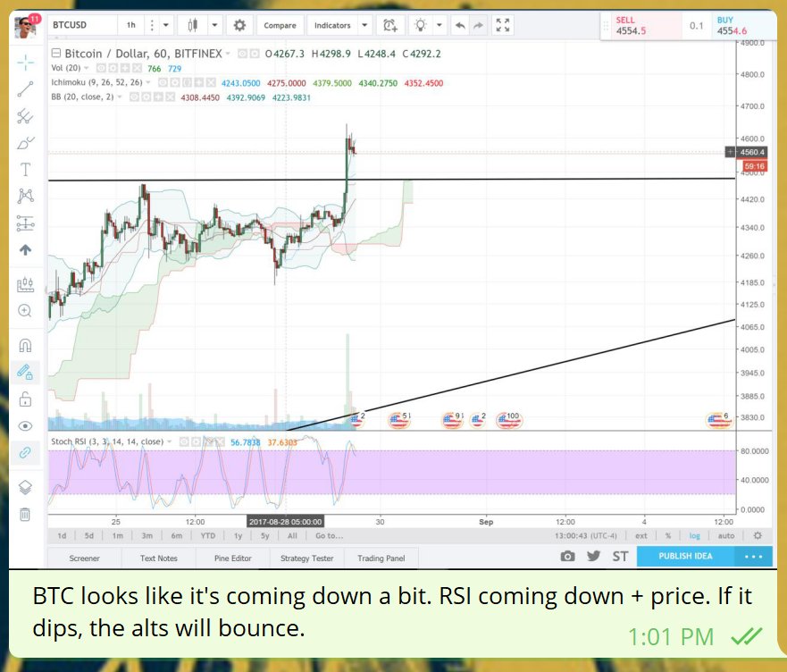Toggle the auto scale option

725,535
